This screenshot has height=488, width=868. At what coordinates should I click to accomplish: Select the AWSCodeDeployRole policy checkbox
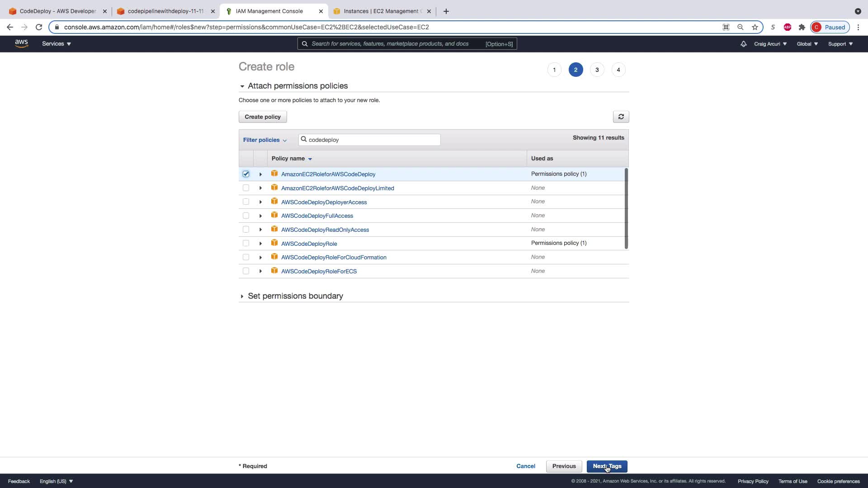246,244
